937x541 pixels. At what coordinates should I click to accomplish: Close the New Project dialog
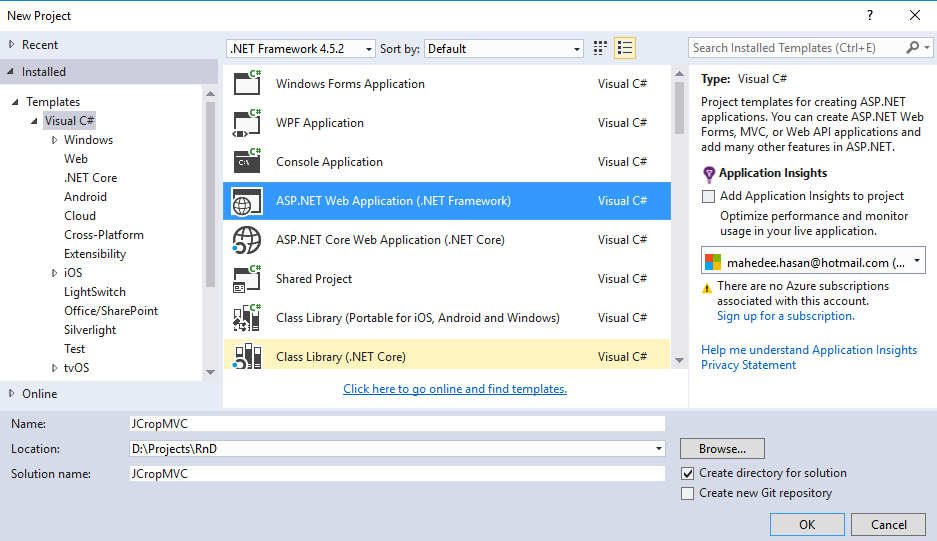coord(915,16)
